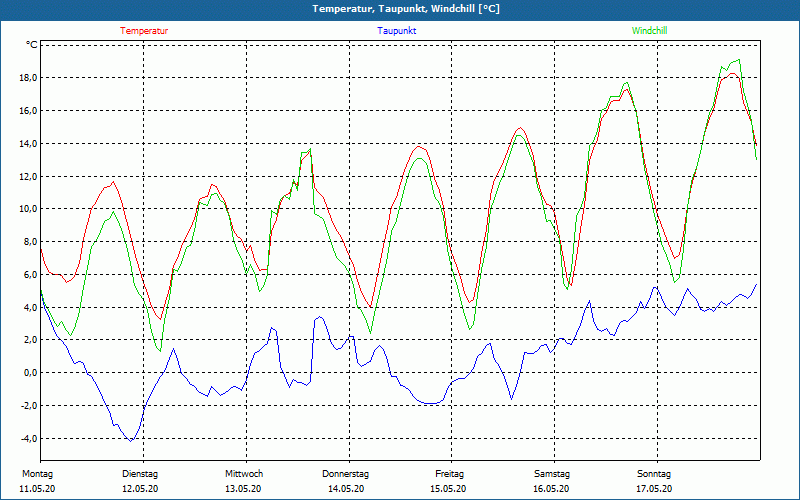Click the blue Taupunkt legend label
The width and height of the screenshot is (800, 500).
coord(397,31)
